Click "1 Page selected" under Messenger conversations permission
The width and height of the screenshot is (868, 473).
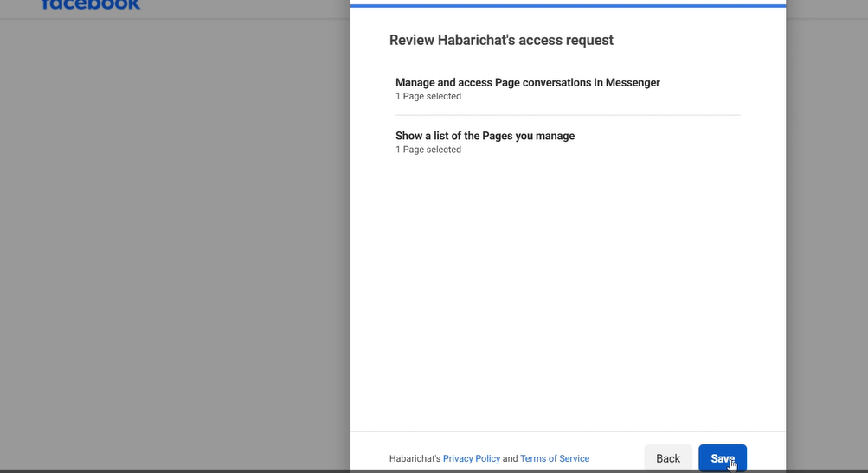coord(428,97)
